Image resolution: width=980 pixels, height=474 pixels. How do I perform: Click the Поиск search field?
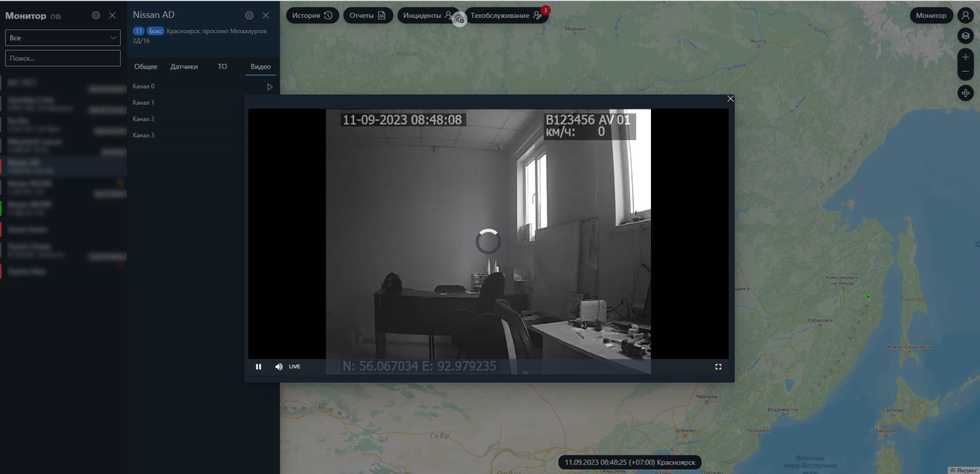click(62, 57)
